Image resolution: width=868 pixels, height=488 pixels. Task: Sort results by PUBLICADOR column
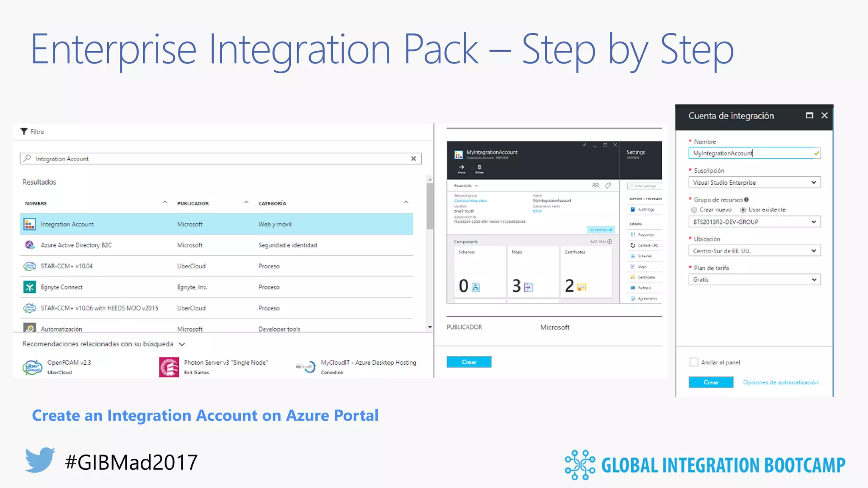click(193, 203)
